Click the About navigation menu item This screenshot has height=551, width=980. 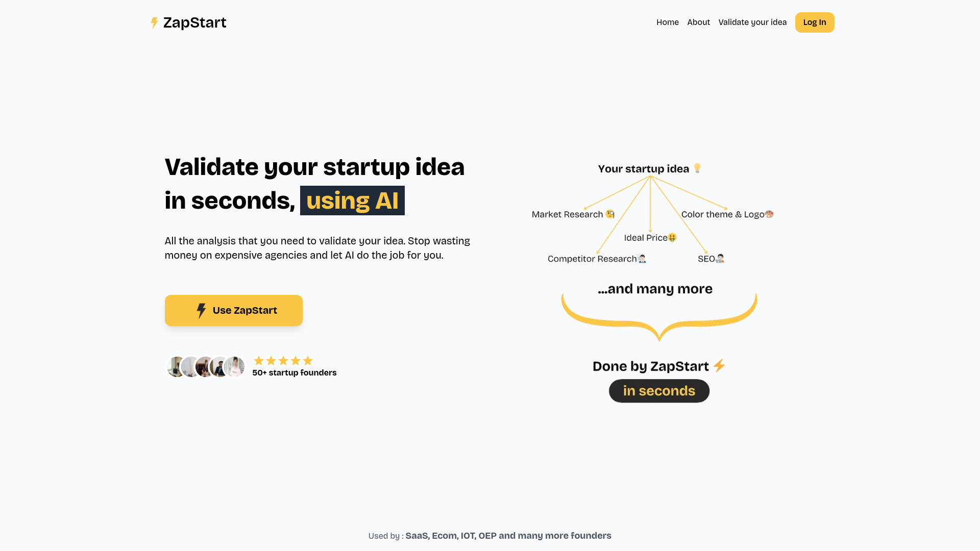point(699,22)
